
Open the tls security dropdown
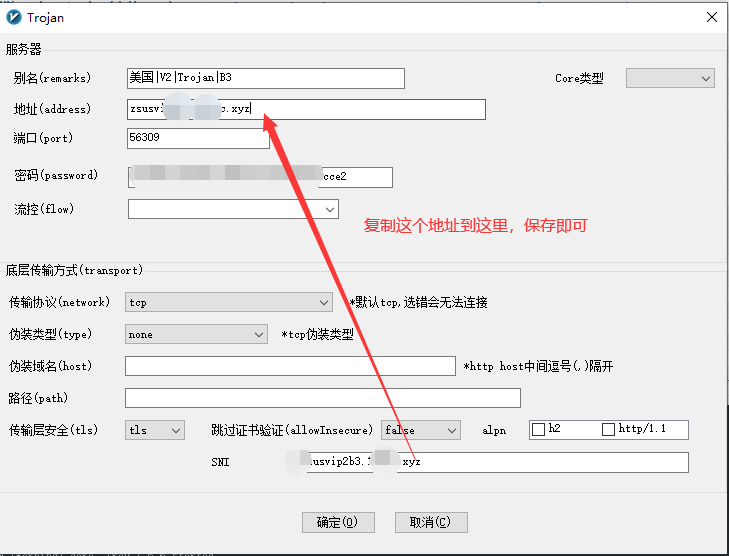(x=155, y=430)
